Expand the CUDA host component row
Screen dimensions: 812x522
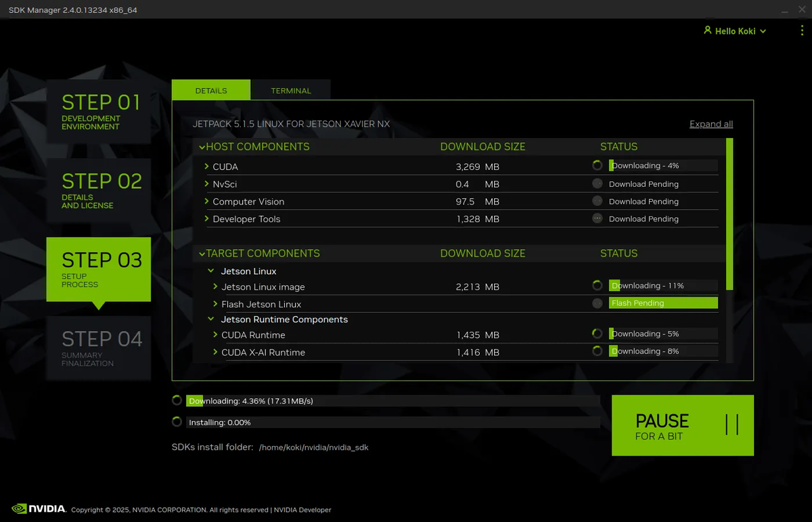tap(207, 166)
